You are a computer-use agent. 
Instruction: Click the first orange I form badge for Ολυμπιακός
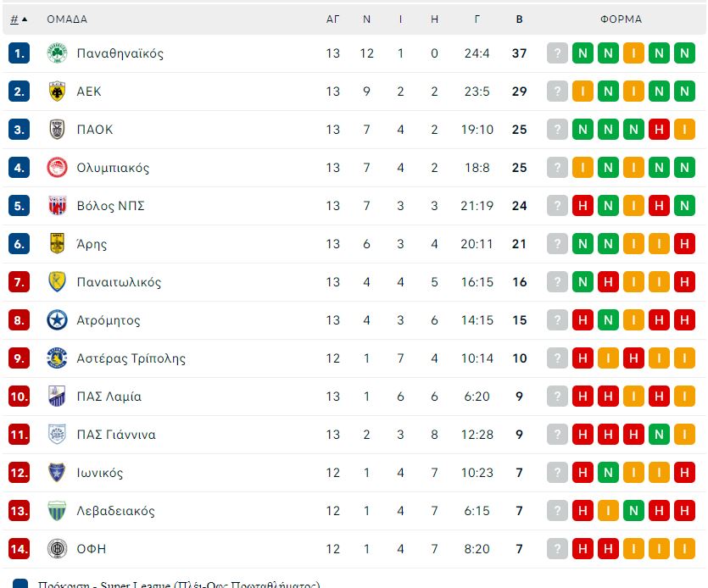pyautogui.click(x=583, y=168)
